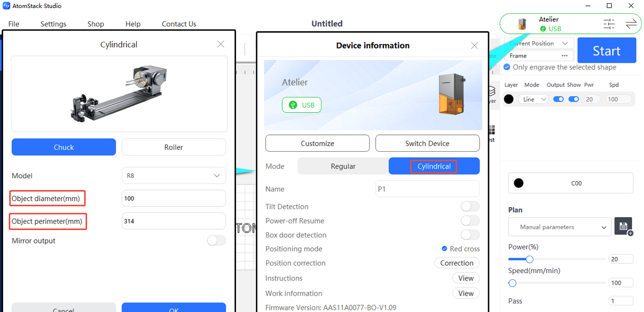
Task: Enable Tilt Detection switch
Action: (470, 206)
